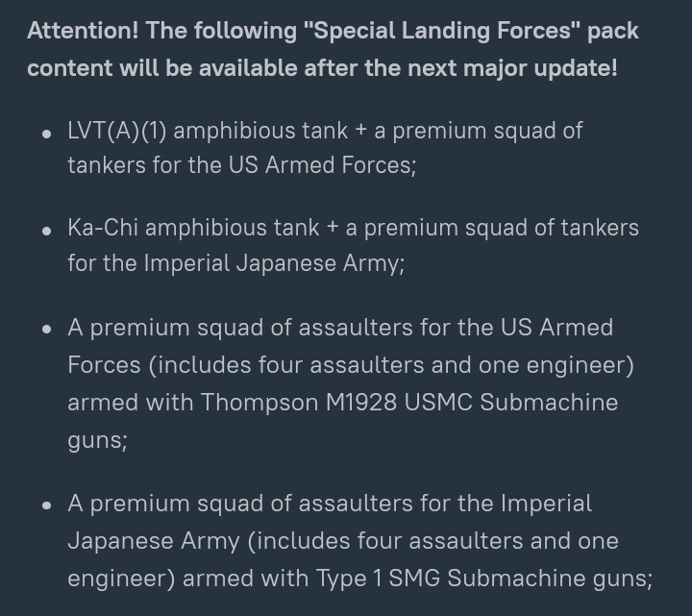Viewport: 692px width, 616px height.
Task: Click "Japanese Army" in the last bullet item
Action: [154, 542]
